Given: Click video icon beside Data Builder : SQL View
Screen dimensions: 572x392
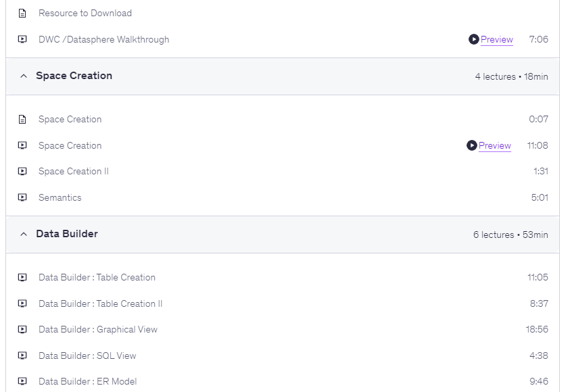Looking at the screenshot, I should click(x=22, y=356).
